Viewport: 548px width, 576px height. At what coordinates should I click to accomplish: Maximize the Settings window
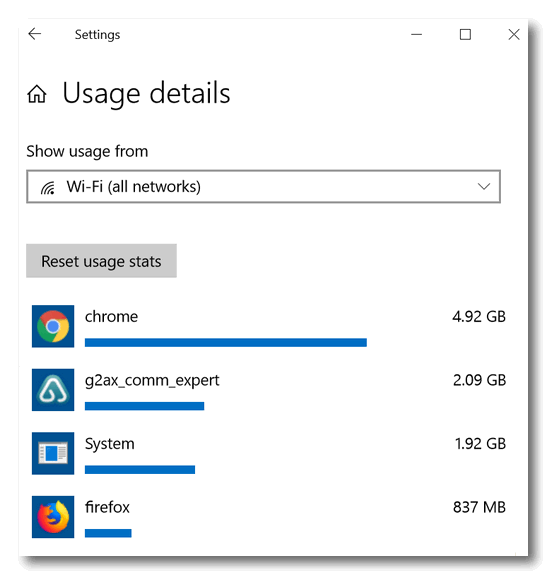coord(465,35)
